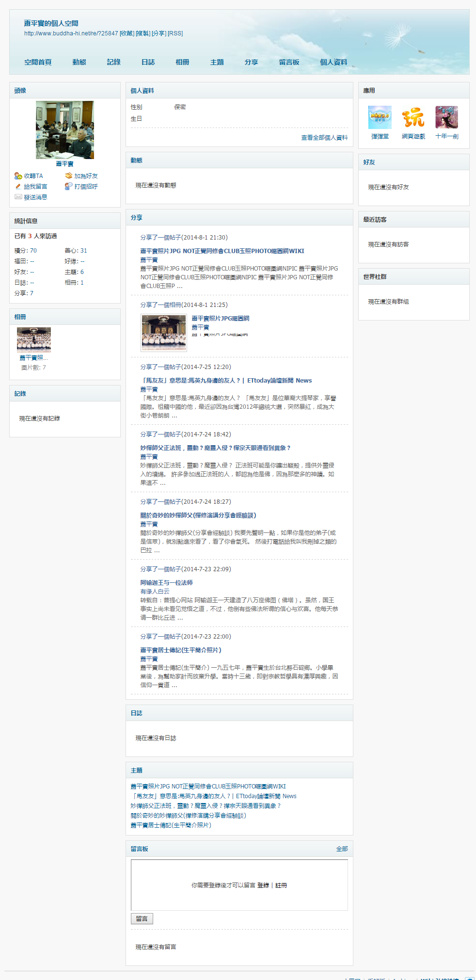
Task: Open the shared album group photo thumbnail
Action: coord(164,333)
